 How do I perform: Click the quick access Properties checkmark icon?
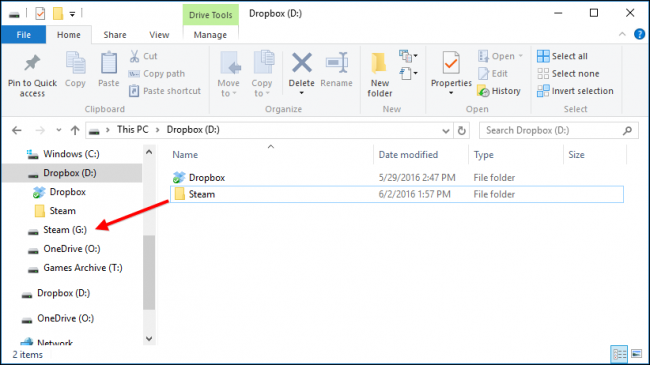pyautogui.click(x=40, y=14)
